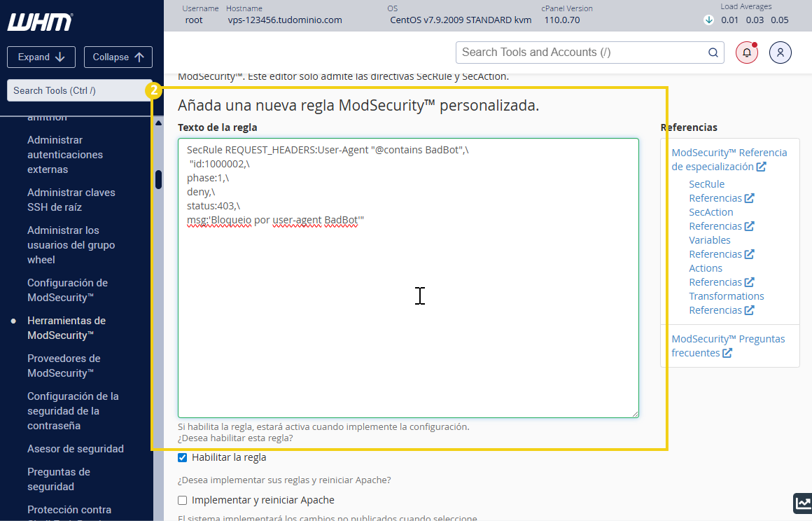Open the statistics chart icon at bottom right
This screenshot has height=521, width=812.
click(803, 503)
